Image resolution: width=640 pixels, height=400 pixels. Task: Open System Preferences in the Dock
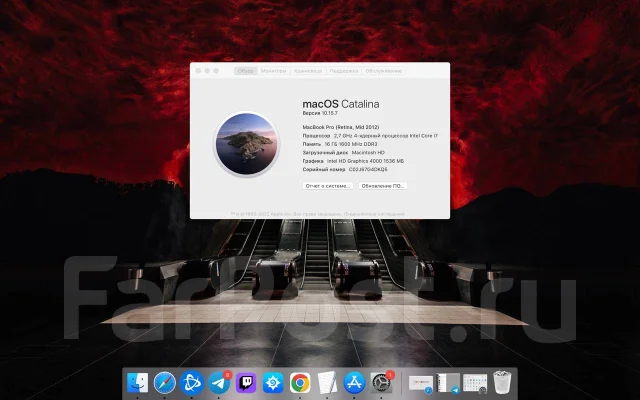381,383
